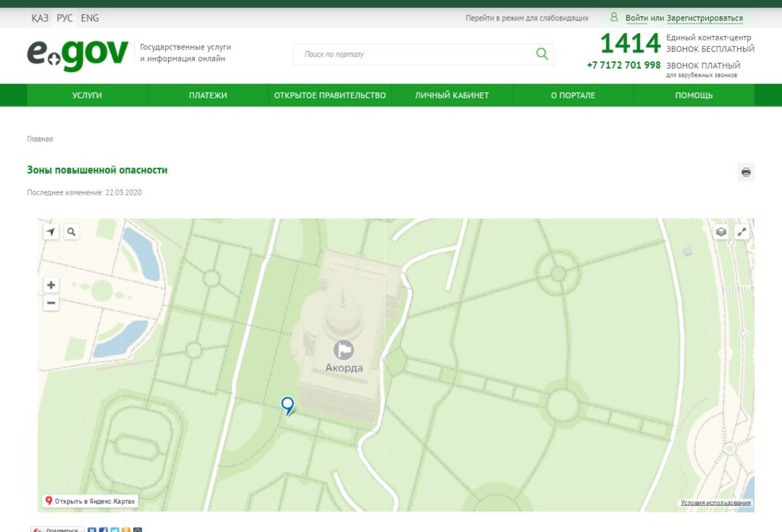Screen dimensions: 782x532
Task: Click Главная breadcrumb link
Action: click(x=40, y=139)
